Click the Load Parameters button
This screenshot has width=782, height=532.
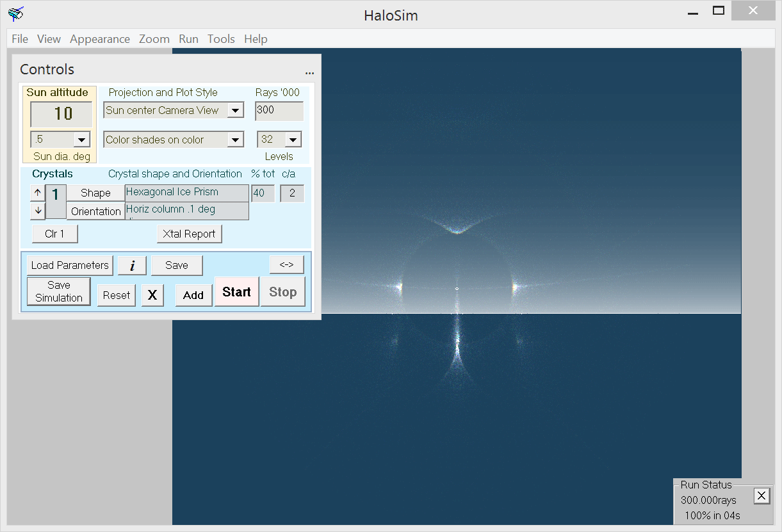coord(70,265)
